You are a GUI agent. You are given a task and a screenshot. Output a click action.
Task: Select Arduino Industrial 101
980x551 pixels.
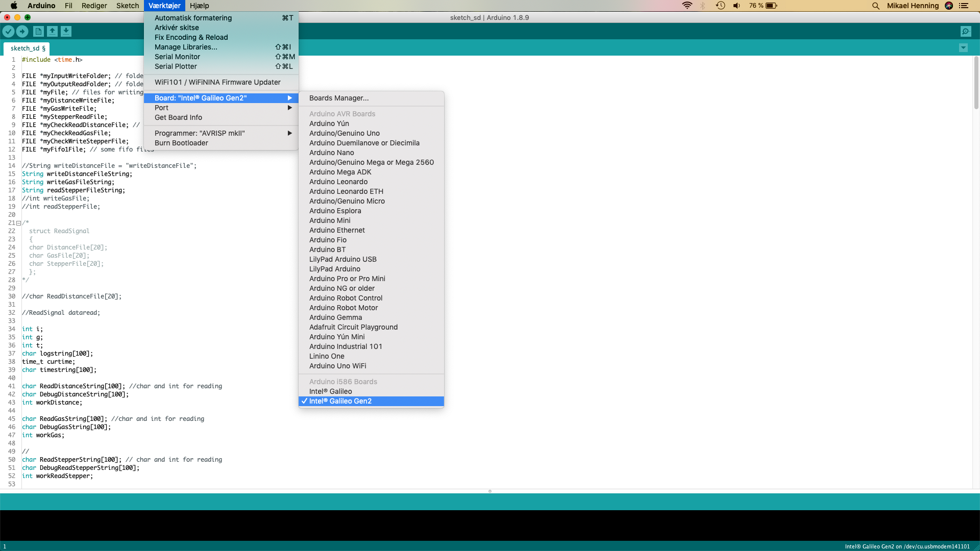click(371, 346)
